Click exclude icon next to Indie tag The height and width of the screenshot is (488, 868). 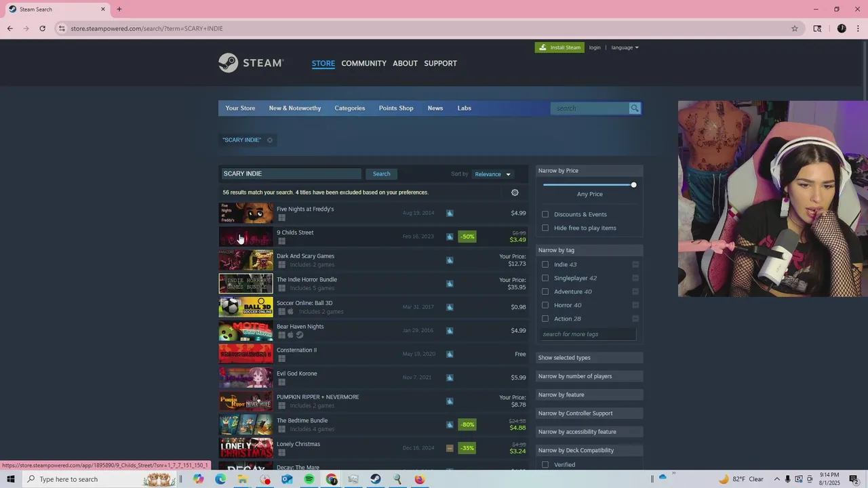635,264
